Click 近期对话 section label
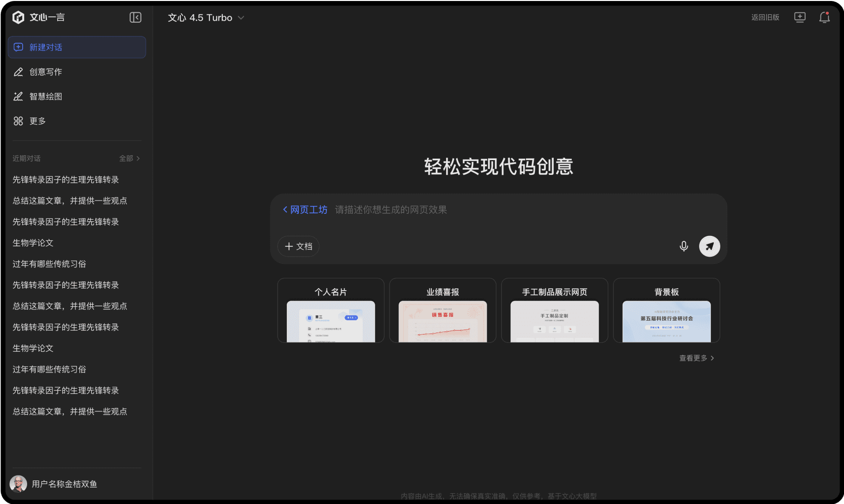 pyautogui.click(x=27, y=158)
